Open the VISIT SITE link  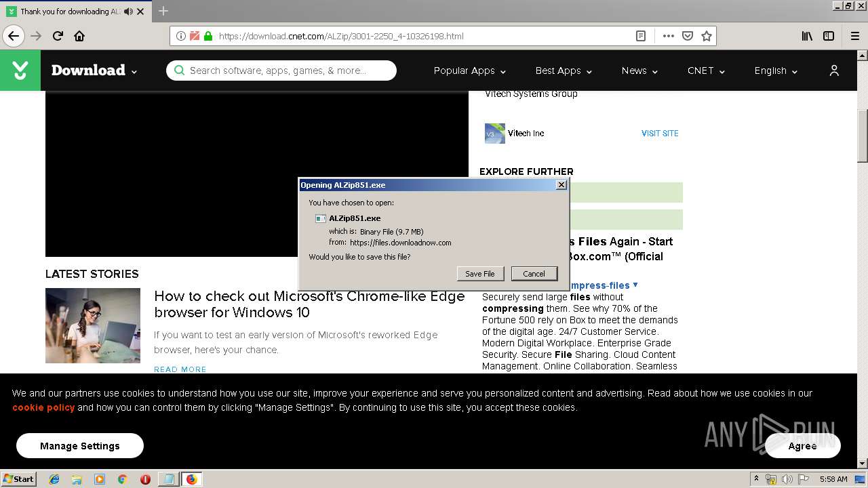coord(660,134)
